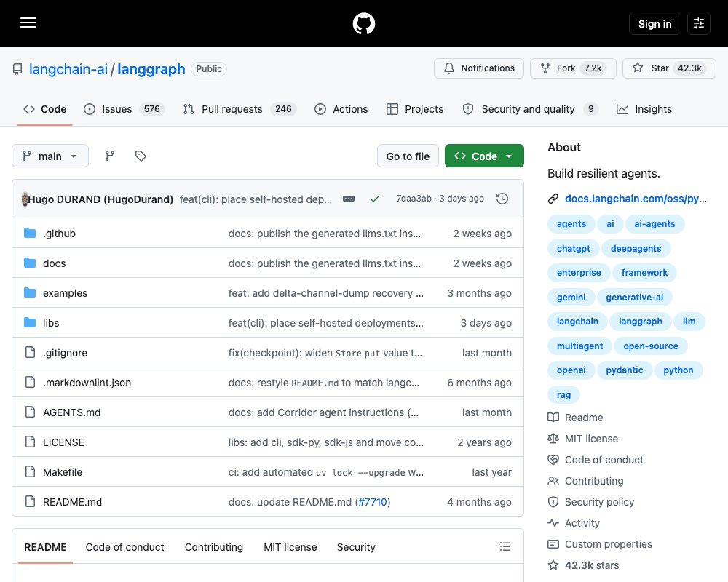Open Code of conduct in About sidebar
The height and width of the screenshot is (582, 728).
tap(604, 460)
